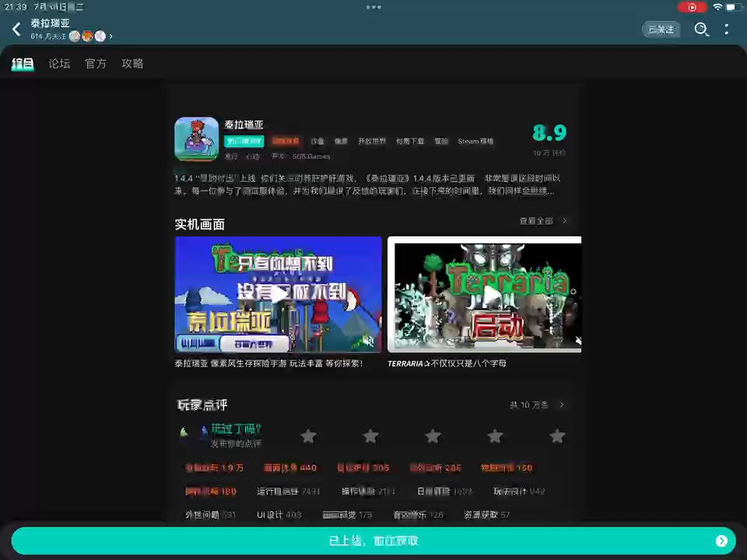This screenshot has height=560, width=747.
Task: Filter reviews by the fourth red tag
Action: tap(435, 467)
